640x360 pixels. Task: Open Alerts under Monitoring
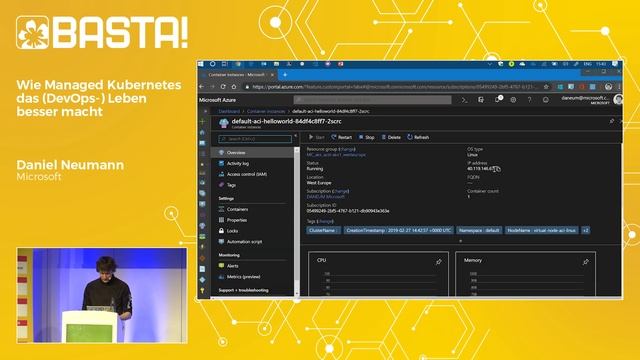(252, 266)
